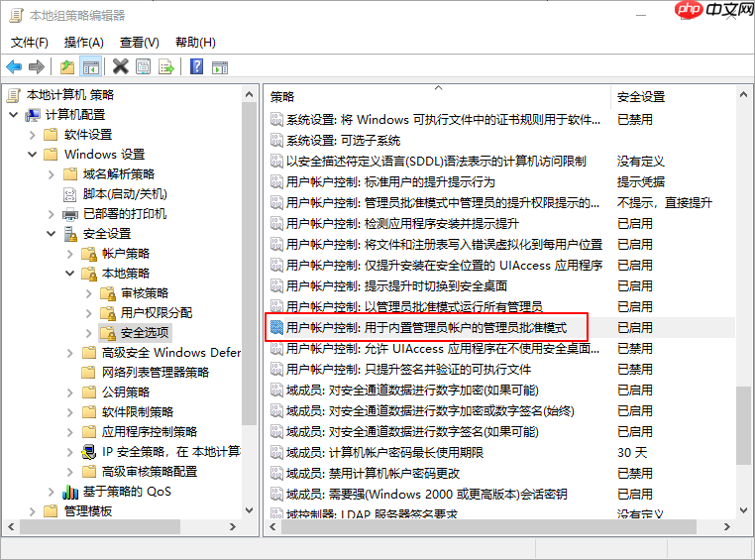
Task: Collapse the 本地策略 tree node
Action: click(x=70, y=274)
